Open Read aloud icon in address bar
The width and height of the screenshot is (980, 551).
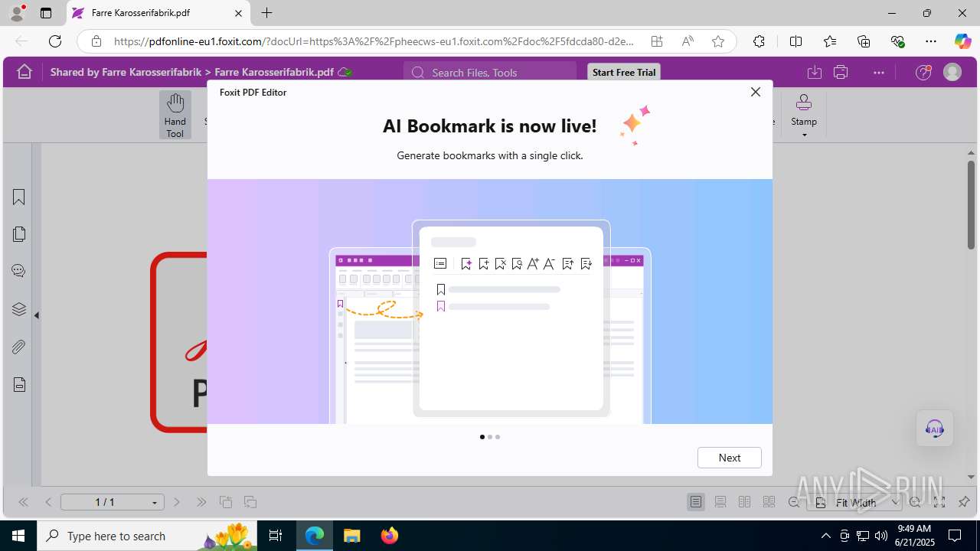pos(688,41)
